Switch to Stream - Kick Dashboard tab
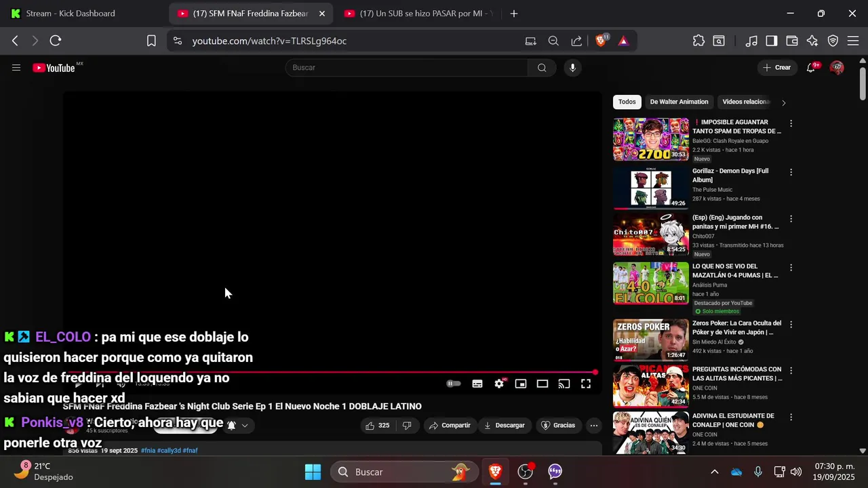This screenshot has height=488, width=868. point(81,14)
